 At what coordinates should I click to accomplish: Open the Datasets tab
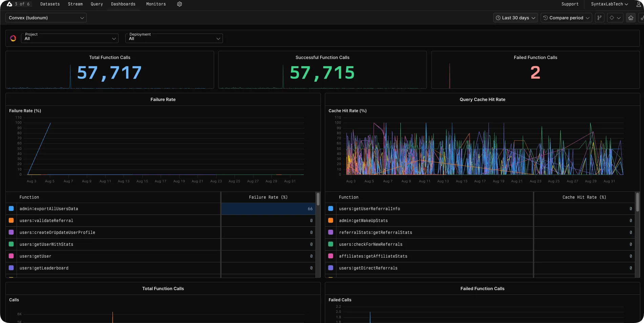point(50,4)
